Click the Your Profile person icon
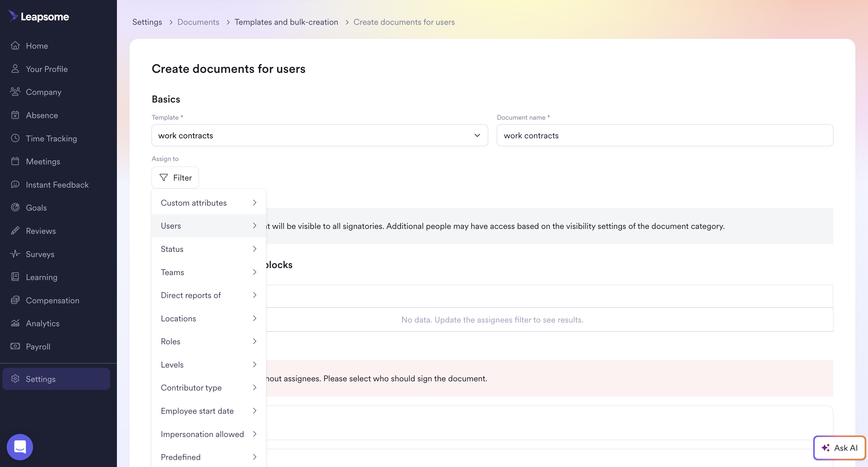This screenshot has width=868, height=467. pyautogui.click(x=15, y=69)
